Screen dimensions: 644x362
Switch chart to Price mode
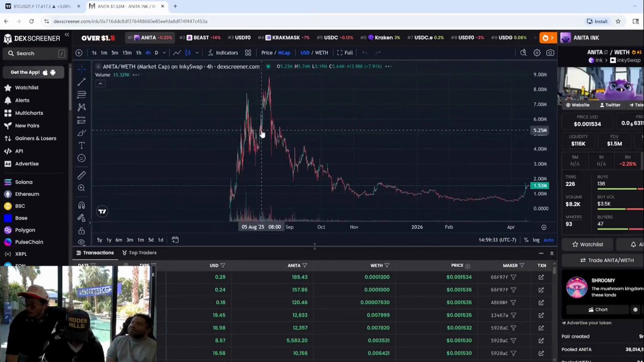[267, 53]
